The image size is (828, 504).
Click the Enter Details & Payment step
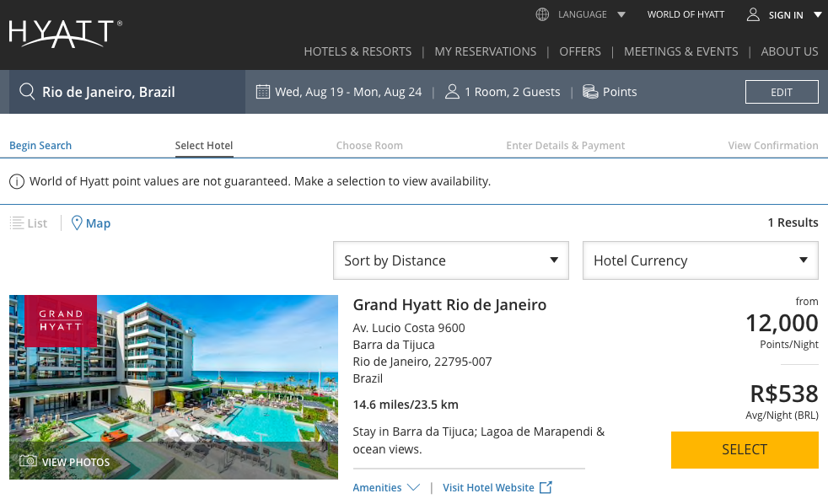[566, 145]
